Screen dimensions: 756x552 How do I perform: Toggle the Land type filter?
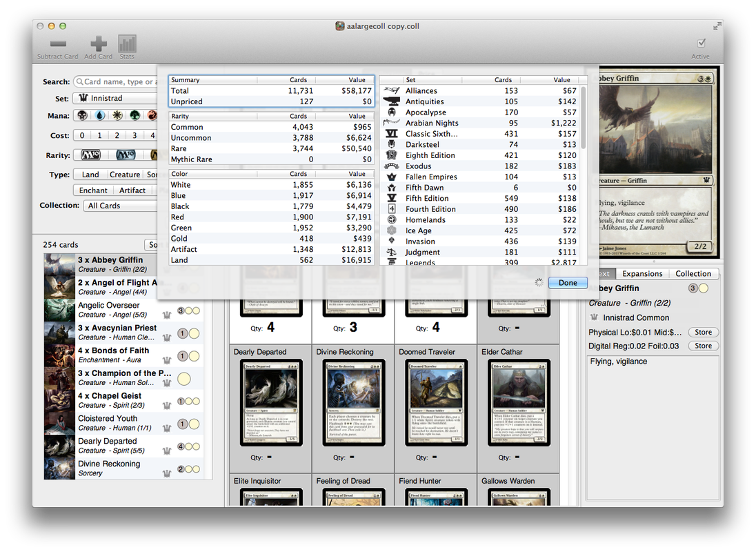click(x=90, y=175)
